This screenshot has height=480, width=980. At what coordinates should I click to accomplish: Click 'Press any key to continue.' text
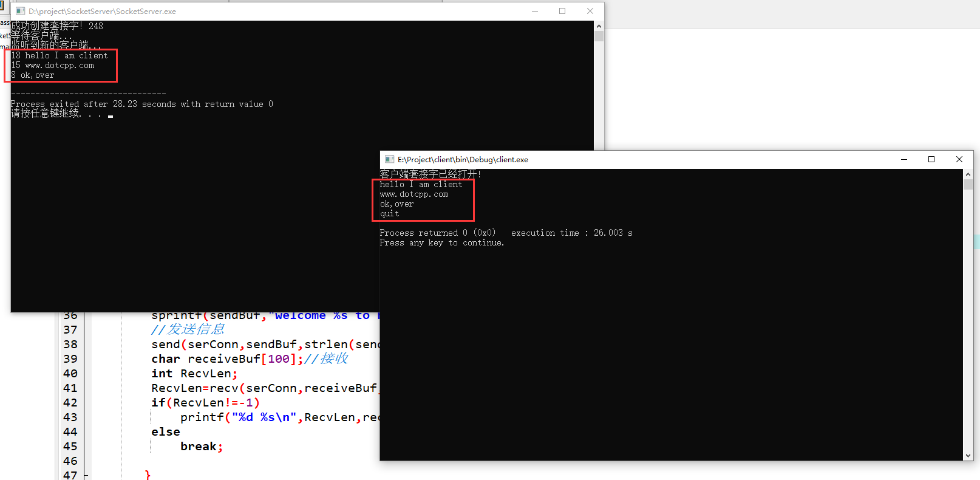click(442, 242)
